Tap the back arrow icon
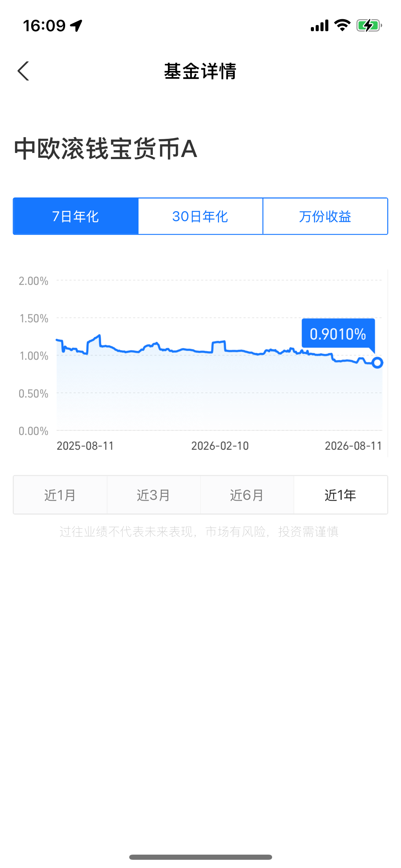Screen dimensions: 401x868 [23, 71]
